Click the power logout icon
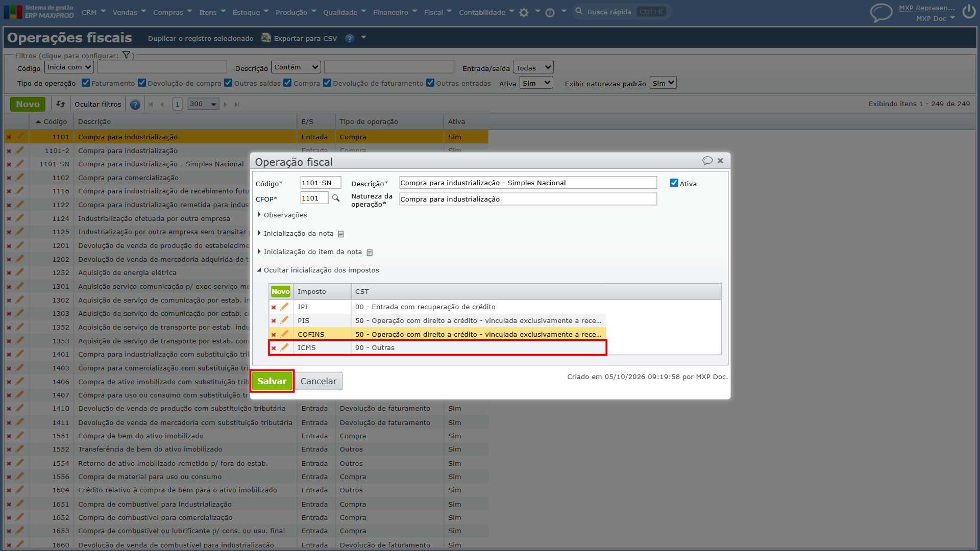This screenshot has width=980, height=551. click(x=969, y=12)
